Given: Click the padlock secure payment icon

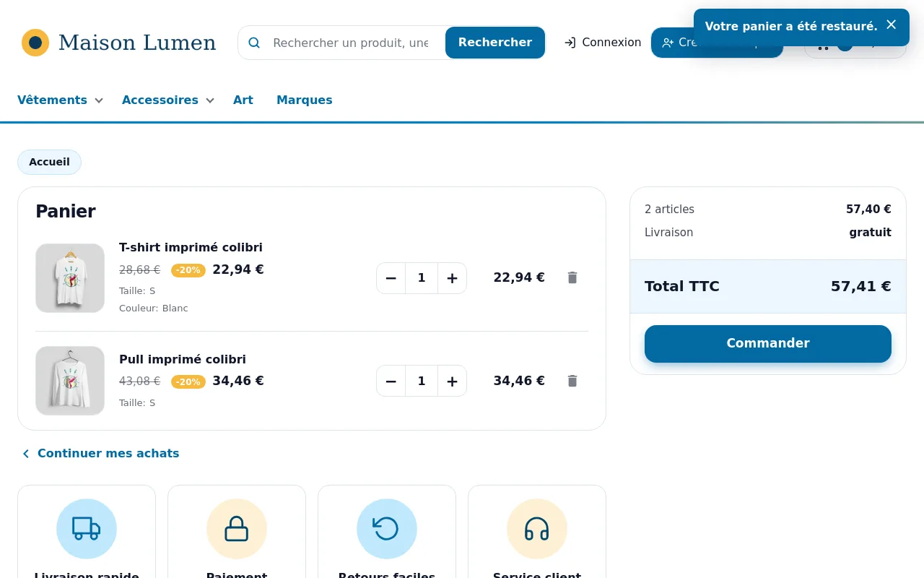Looking at the screenshot, I should tap(237, 529).
